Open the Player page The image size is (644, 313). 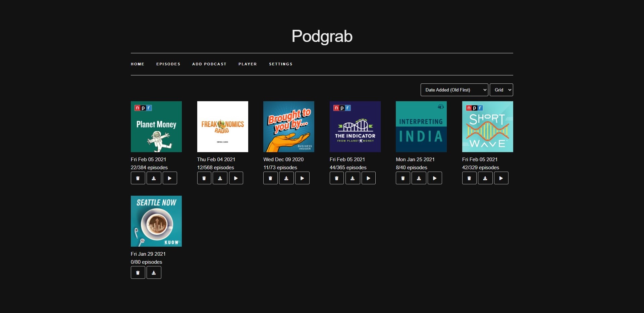click(248, 64)
